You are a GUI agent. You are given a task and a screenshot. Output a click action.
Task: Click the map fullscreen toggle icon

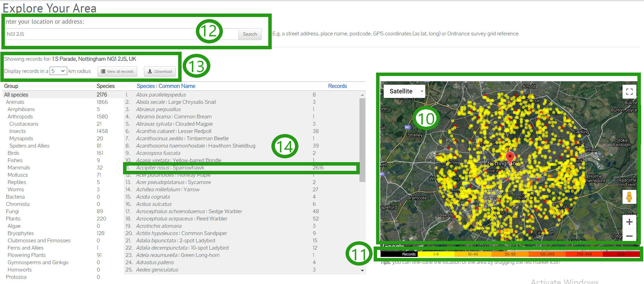(x=629, y=92)
